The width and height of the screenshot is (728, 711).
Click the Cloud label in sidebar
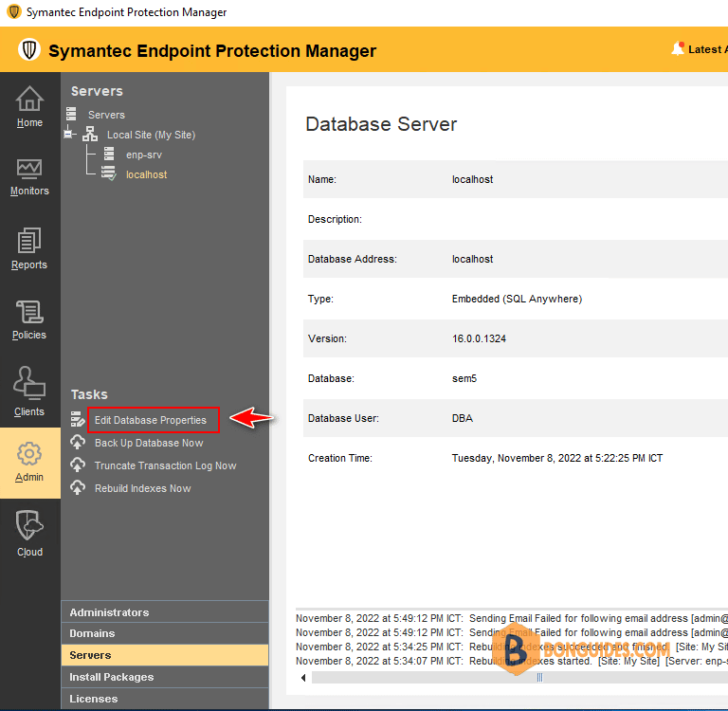pyautogui.click(x=29, y=552)
